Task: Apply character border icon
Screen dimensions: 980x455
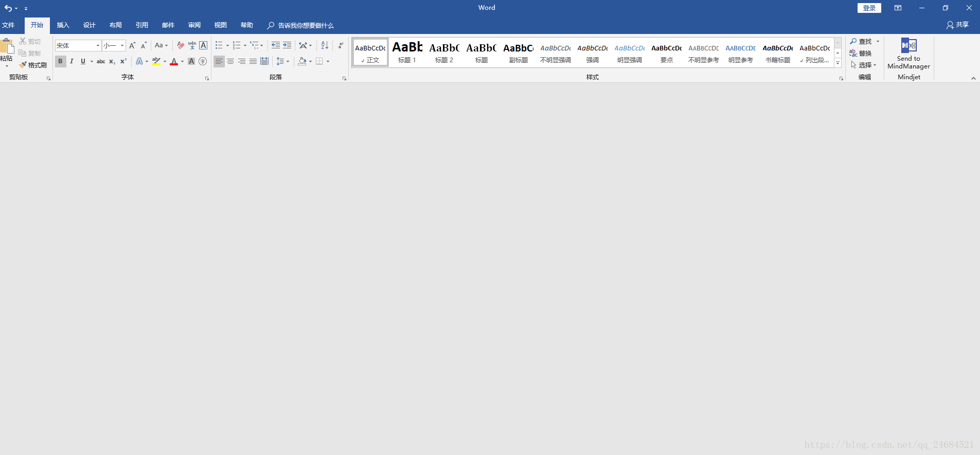Action: [203, 45]
